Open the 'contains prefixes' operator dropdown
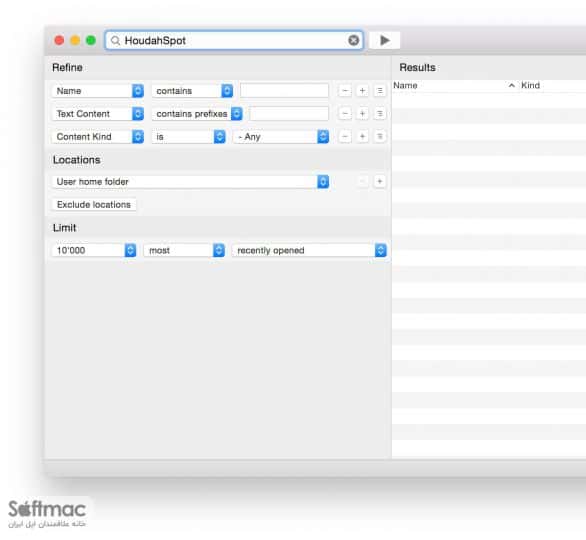The height and width of the screenshot is (540, 586). point(197,114)
